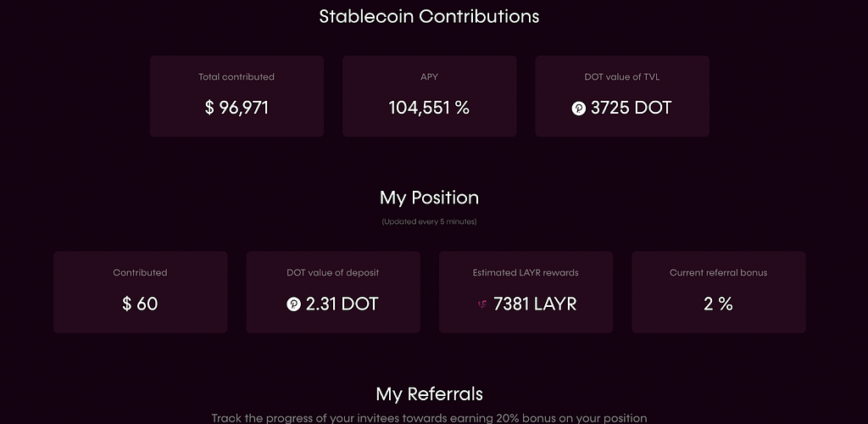This screenshot has height=424, width=868.
Task: Click the My Referrals heading
Action: pos(429,394)
